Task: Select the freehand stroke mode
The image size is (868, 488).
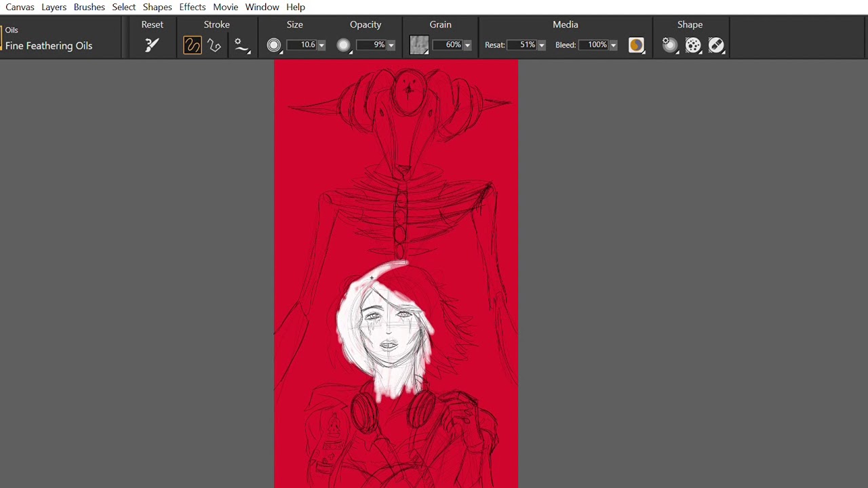Action: 193,45
